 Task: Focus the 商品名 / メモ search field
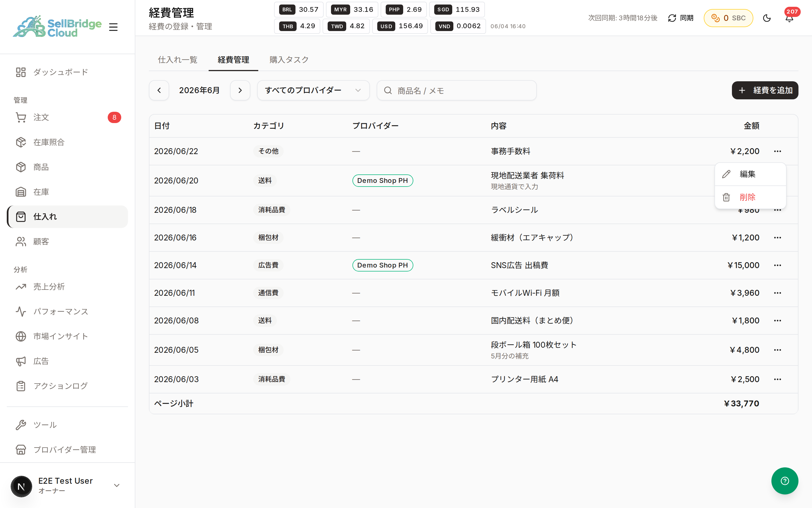coord(457,90)
